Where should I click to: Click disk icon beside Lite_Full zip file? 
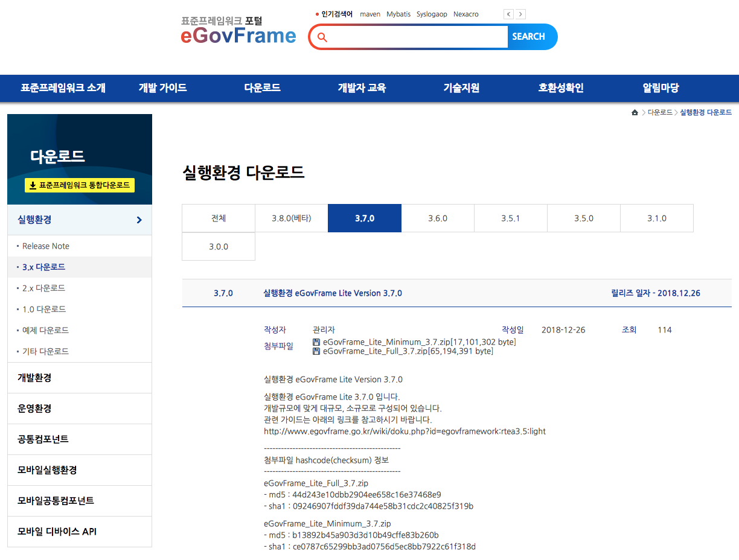point(316,351)
